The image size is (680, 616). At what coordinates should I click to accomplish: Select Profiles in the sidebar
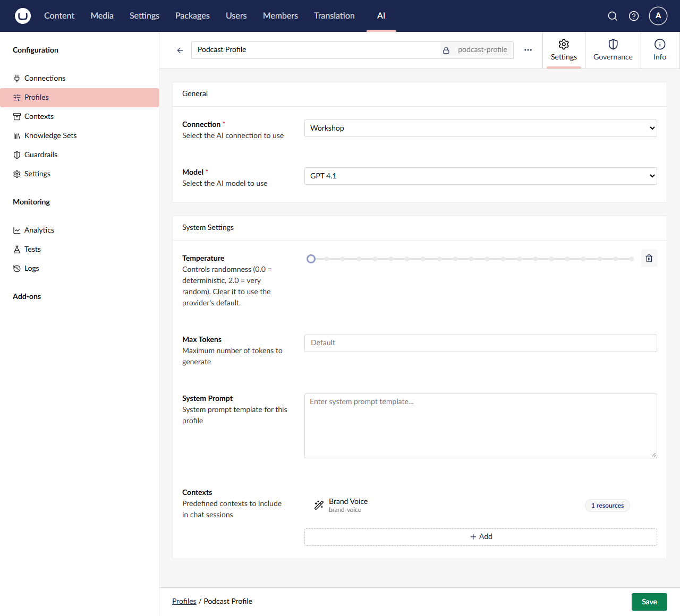point(80,98)
